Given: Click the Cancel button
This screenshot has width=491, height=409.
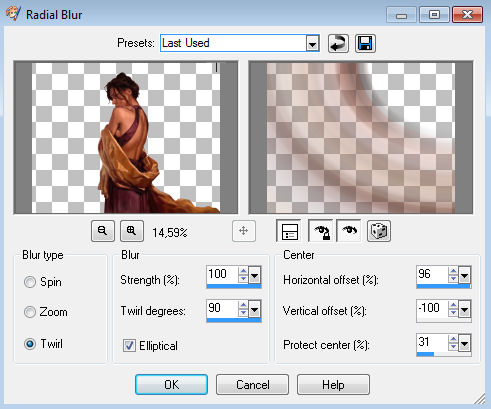Looking at the screenshot, I should click(252, 385).
